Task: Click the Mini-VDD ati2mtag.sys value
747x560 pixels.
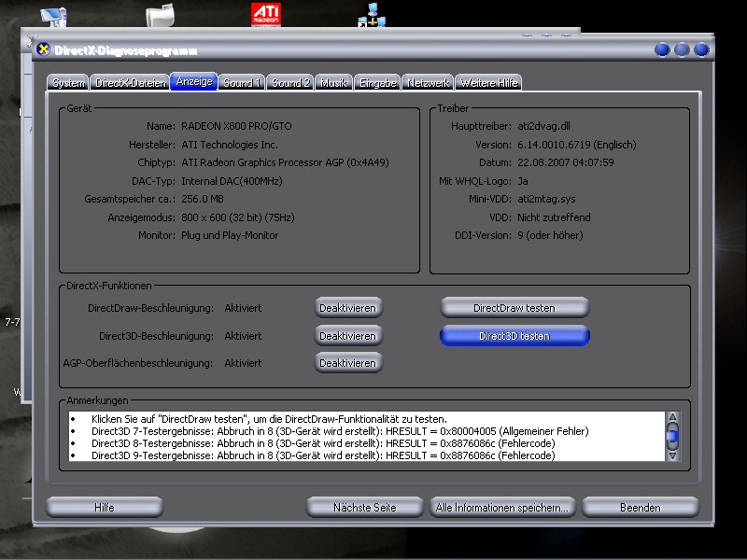Action: pyautogui.click(x=546, y=199)
